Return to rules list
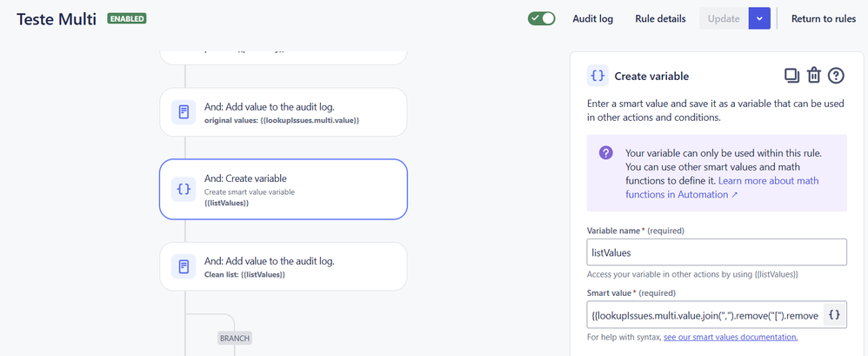868x356 pixels. (x=823, y=19)
